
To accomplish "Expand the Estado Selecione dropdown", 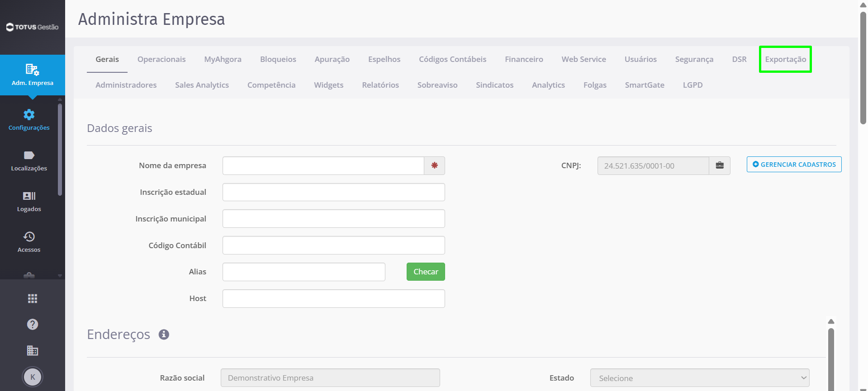I will click(x=699, y=378).
